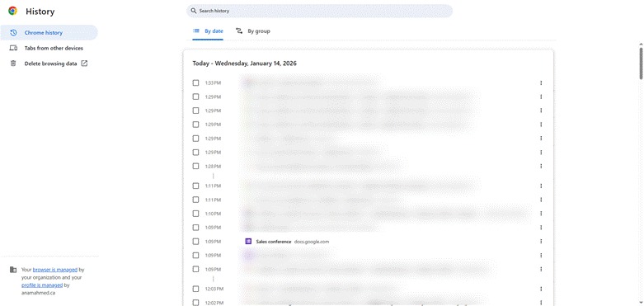The height and width of the screenshot is (306, 644).
Task: Open more actions for the 12:03 PM entry
Action: (x=541, y=290)
